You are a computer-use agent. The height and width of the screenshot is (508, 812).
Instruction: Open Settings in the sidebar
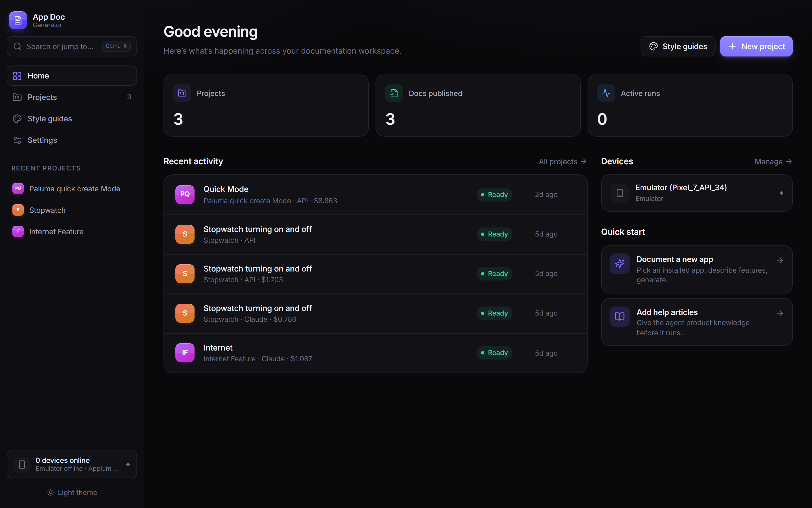click(x=72, y=141)
